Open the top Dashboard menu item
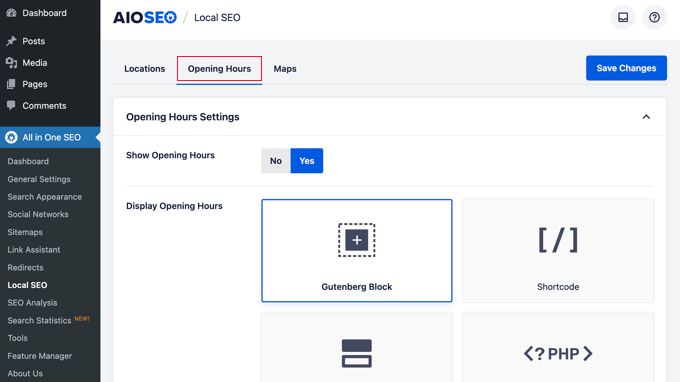Screen dimensions: 680x382 coord(44,13)
